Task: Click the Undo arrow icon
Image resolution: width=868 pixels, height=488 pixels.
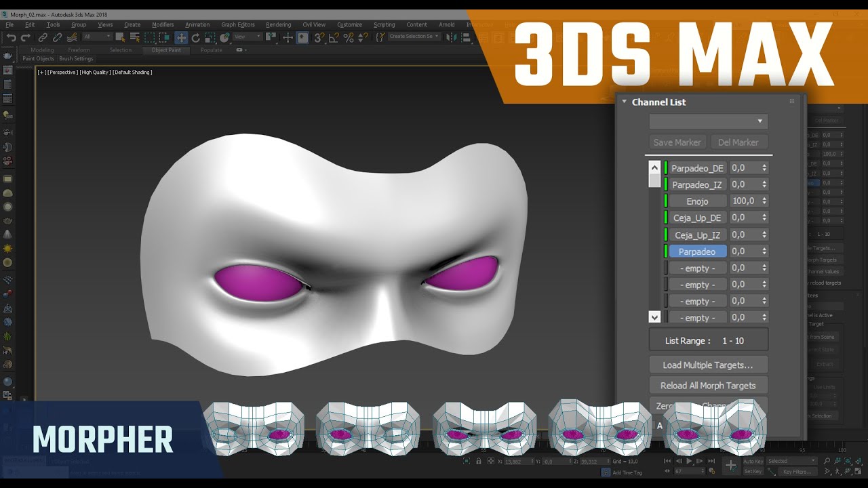Action: click(12, 38)
